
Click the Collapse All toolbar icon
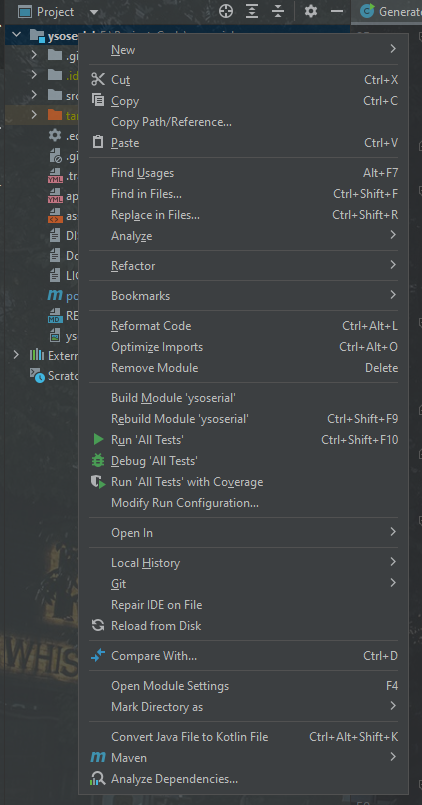coord(278,11)
